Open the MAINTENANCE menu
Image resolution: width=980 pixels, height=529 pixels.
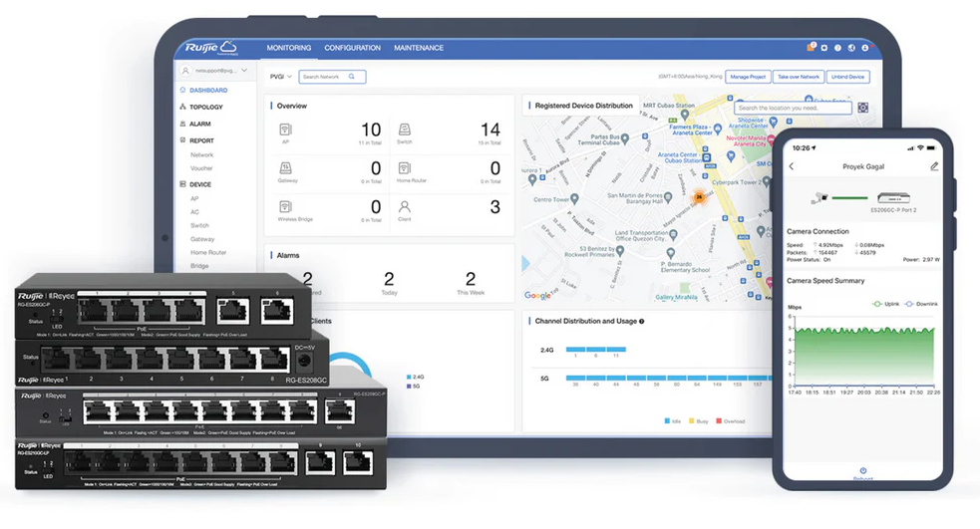(419, 48)
